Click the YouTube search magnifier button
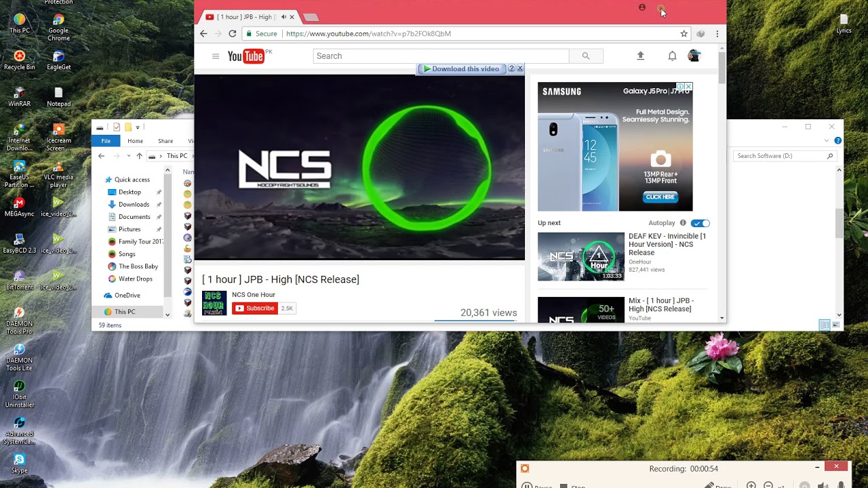 pyautogui.click(x=586, y=56)
